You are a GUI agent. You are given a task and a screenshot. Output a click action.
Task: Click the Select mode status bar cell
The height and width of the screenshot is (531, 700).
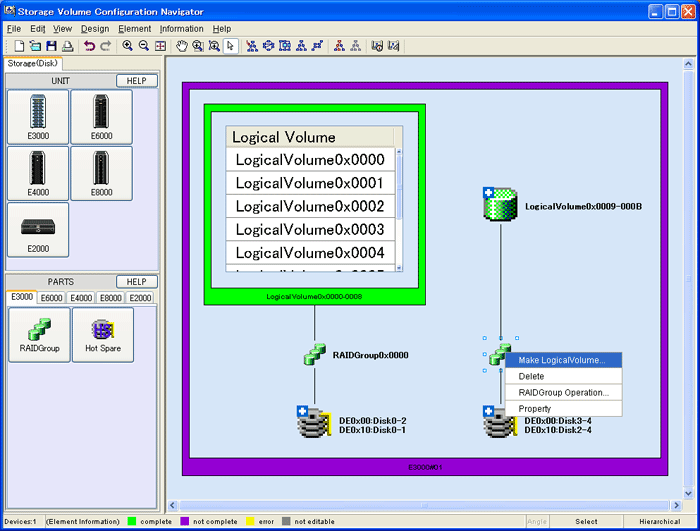[586, 521]
